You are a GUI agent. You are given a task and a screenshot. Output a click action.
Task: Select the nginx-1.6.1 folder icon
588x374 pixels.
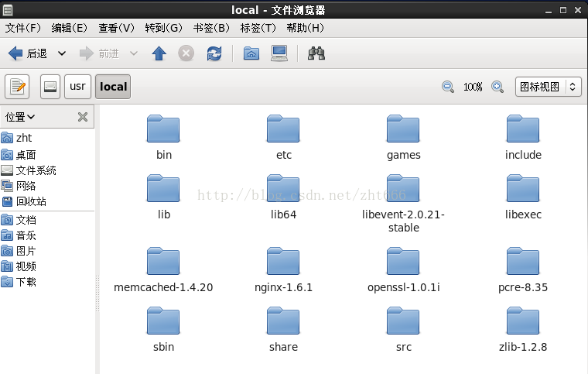pos(283,261)
